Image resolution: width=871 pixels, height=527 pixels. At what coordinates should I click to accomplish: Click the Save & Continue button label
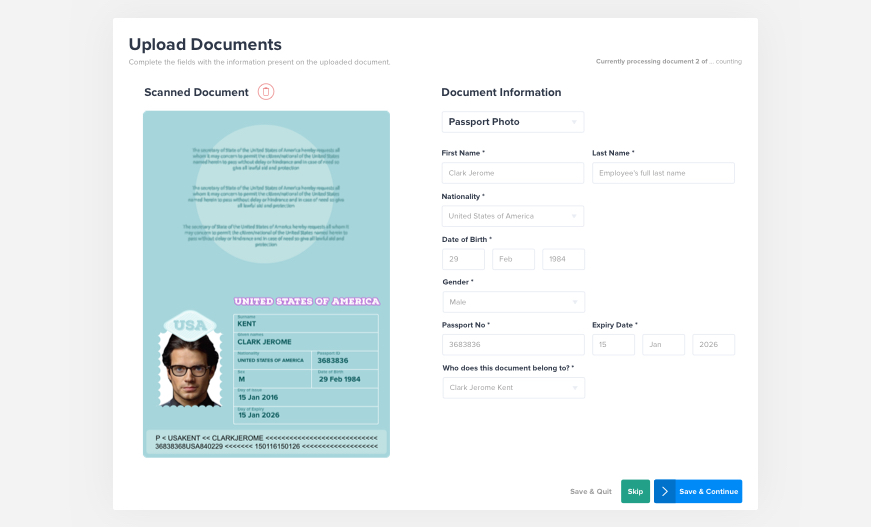point(708,491)
